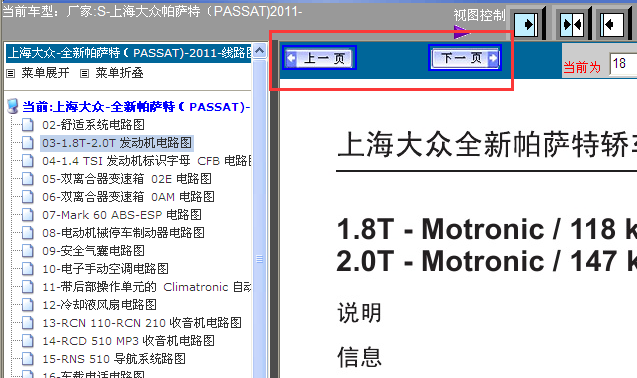
Task: Open 11-带后部操作单元的 Climatronic item
Action: click(x=147, y=287)
